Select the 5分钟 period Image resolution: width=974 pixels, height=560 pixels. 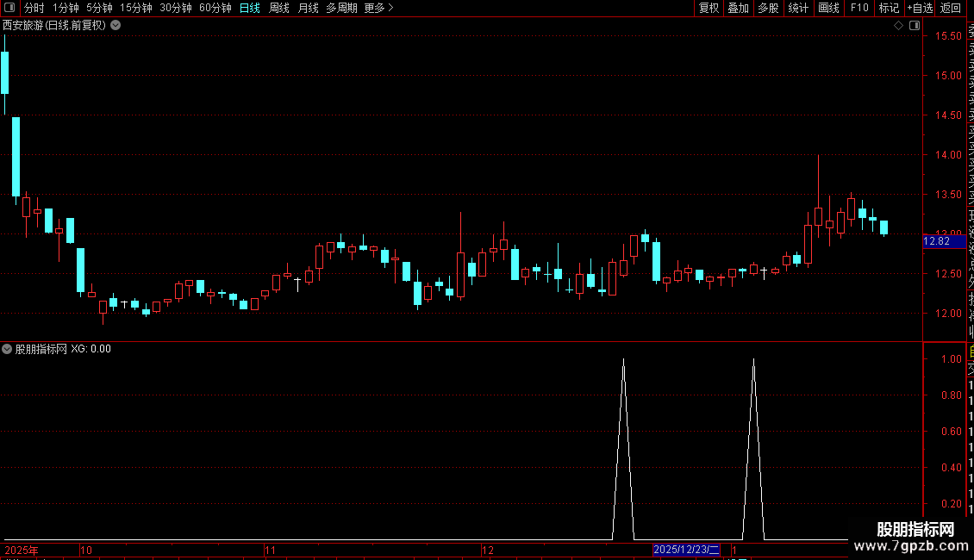[99, 8]
